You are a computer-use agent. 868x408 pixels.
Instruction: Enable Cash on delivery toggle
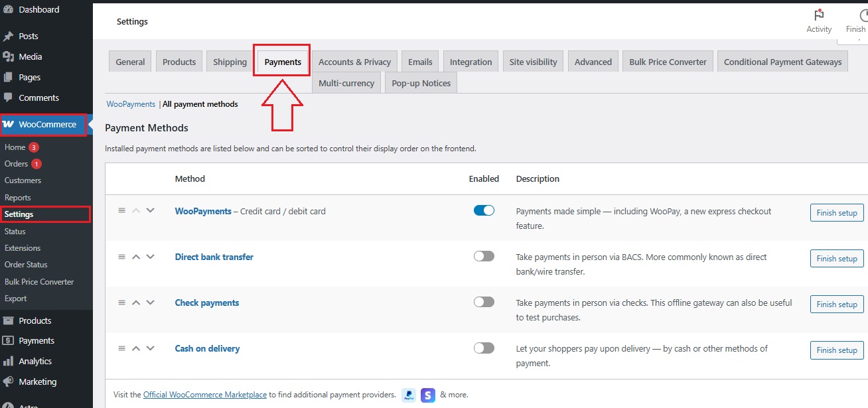(x=484, y=348)
